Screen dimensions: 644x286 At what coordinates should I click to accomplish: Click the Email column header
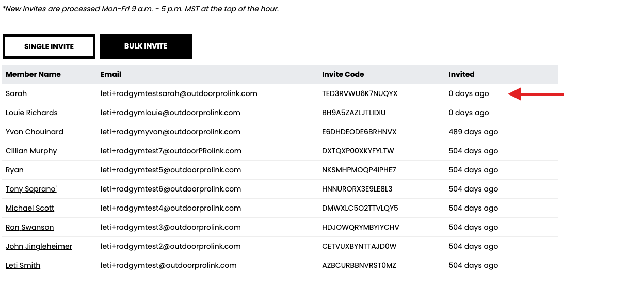pyautogui.click(x=111, y=74)
